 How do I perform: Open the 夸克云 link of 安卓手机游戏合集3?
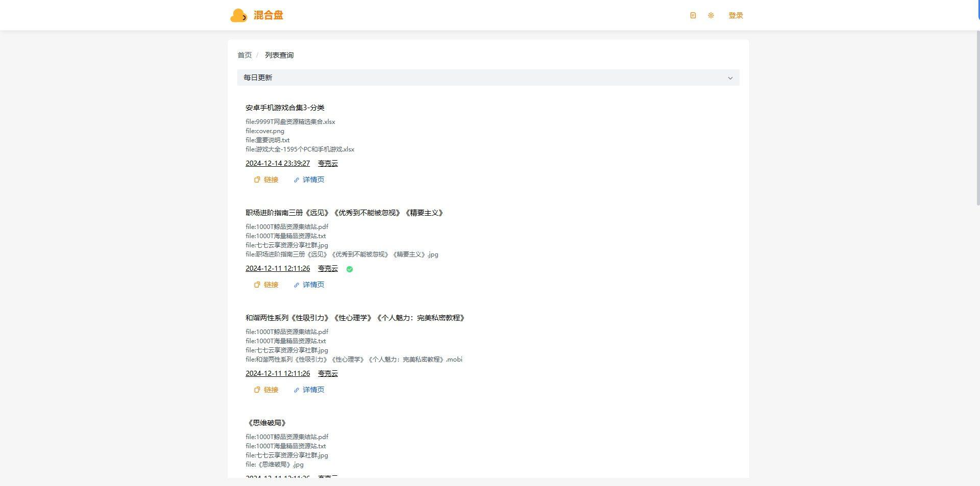point(327,163)
